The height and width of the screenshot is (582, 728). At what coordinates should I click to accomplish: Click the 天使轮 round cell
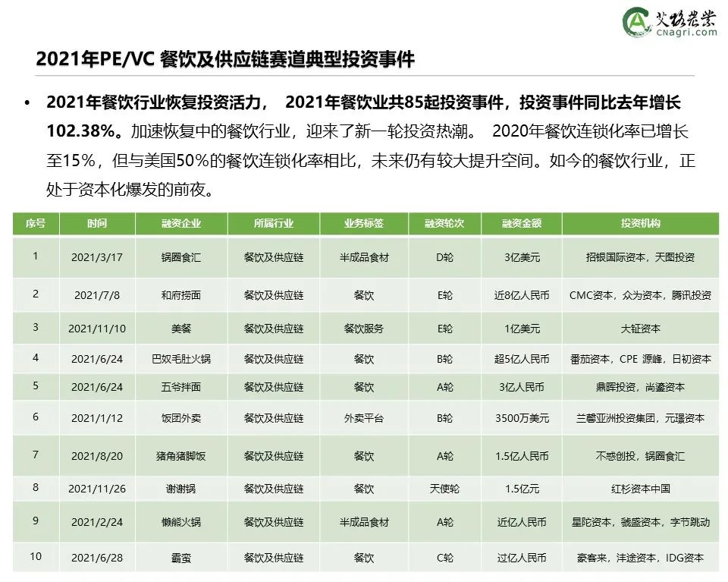tap(445, 489)
